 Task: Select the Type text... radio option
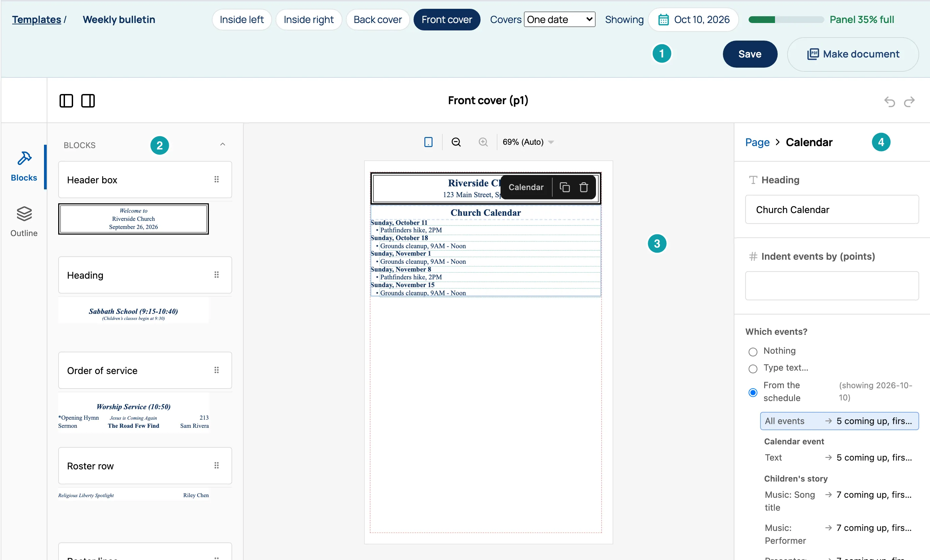point(753,369)
